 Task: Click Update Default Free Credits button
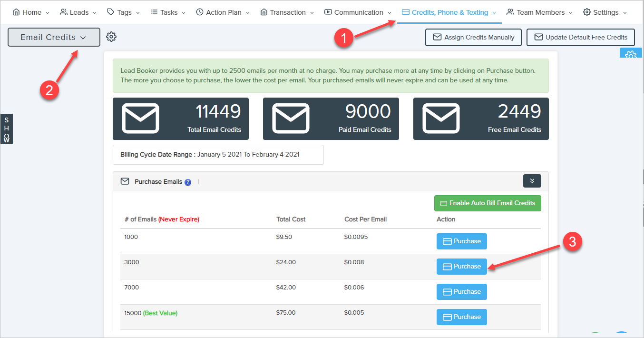pos(580,37)
